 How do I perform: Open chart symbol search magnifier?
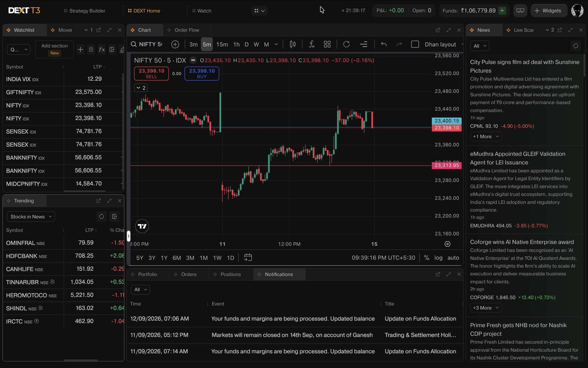pos(134,44)
